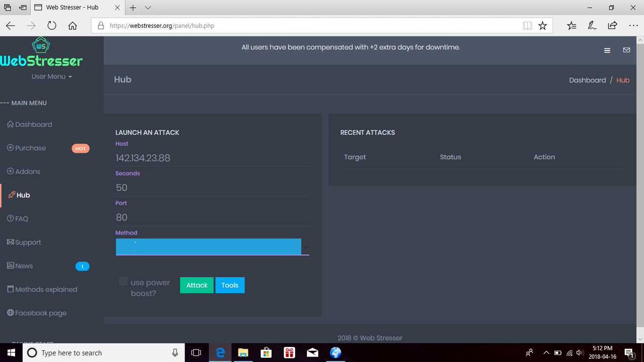The width and height of the screenshot is (644, 362).
Task: Open Dashboard in the main menu
Action: 30,124
